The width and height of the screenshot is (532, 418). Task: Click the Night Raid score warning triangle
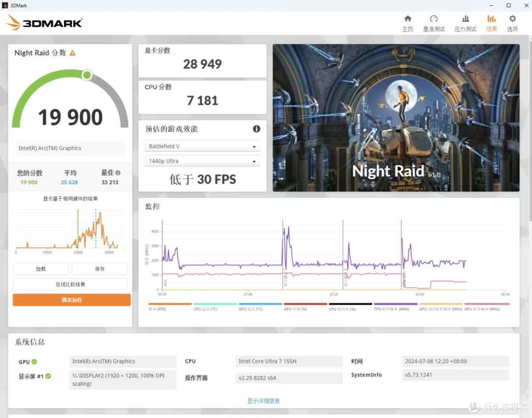[72, 53]
